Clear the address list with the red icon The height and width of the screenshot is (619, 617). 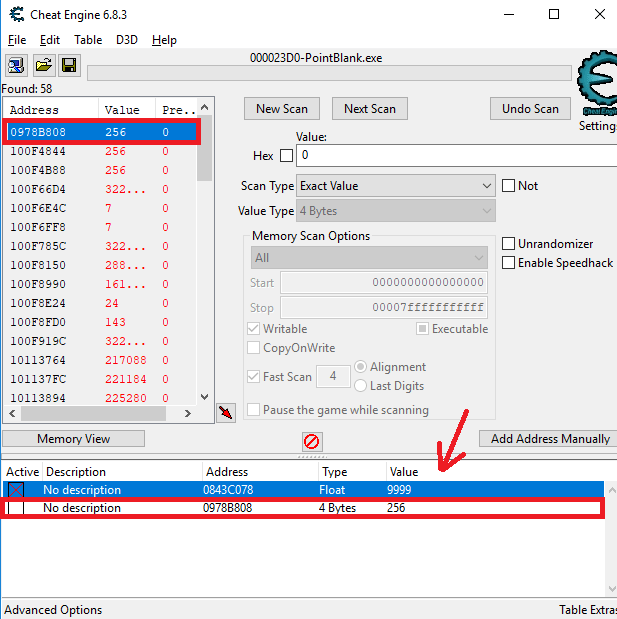coord(312,441)
